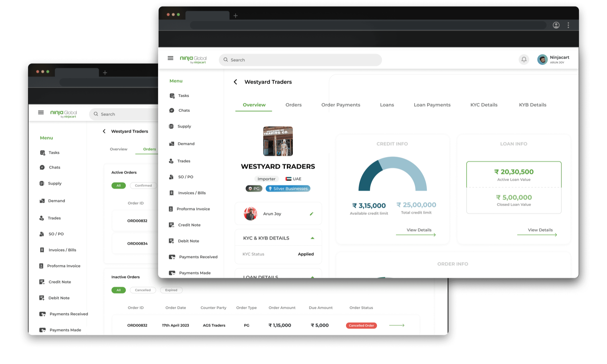Open KYB Details tab
Viewport: 607px width, 364px height.
(x=533, y=105)
